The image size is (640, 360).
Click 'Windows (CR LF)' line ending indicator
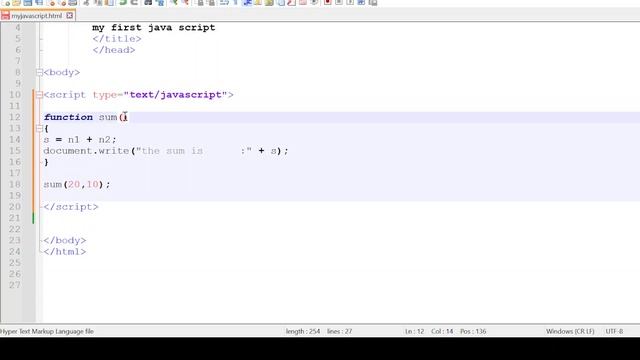tap(570, 331)
